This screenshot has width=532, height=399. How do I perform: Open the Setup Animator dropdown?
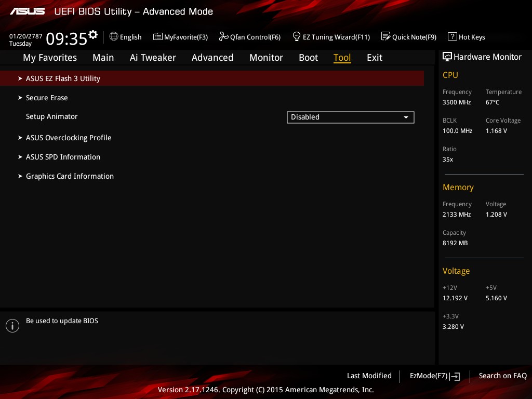click(x=351, y=117)
